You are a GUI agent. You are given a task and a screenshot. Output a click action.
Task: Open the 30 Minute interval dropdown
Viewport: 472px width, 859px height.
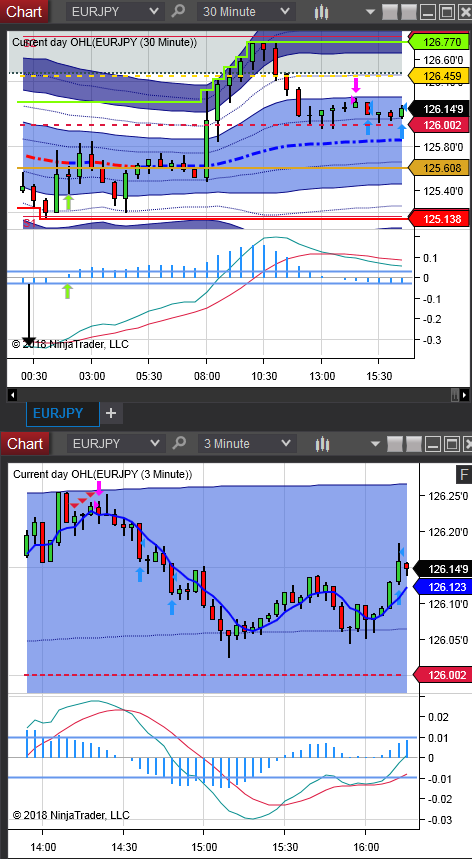coord(246,11)
